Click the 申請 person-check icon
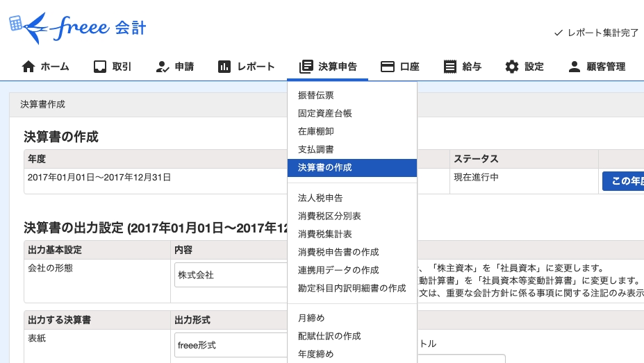Screen dimensions: 644x363 coord(163,67)
